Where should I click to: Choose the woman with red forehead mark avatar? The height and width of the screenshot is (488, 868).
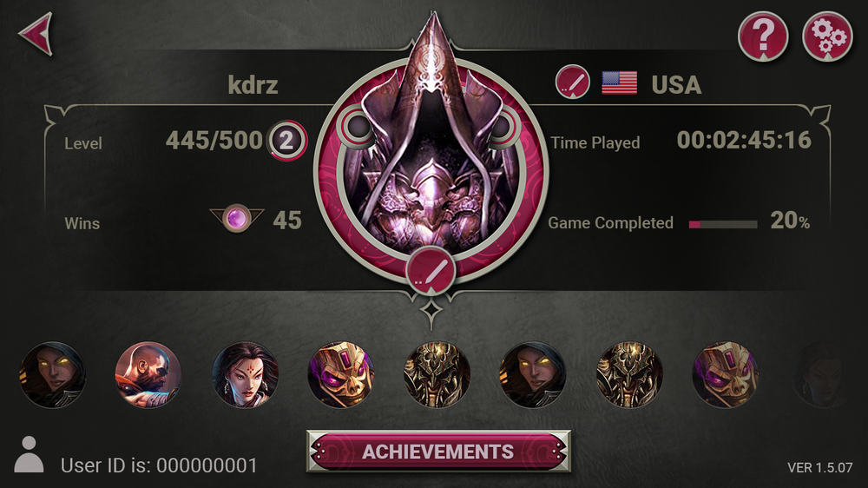tap(245, 374)
